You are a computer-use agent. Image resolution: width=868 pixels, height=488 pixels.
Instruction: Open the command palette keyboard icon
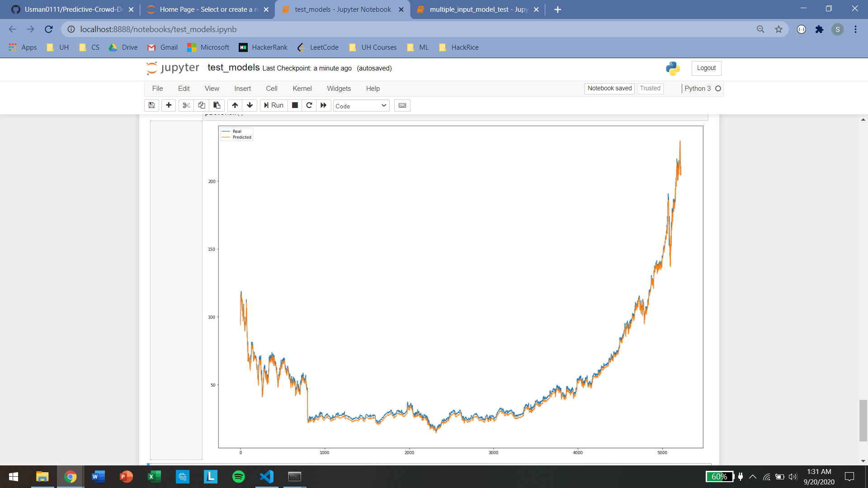[x=402, y=105]
